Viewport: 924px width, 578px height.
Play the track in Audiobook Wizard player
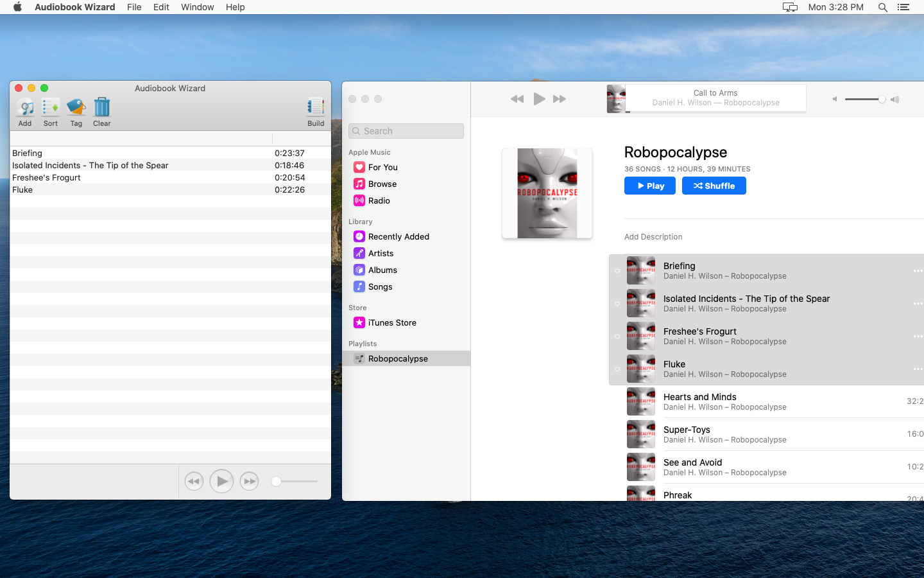[221, 481]
